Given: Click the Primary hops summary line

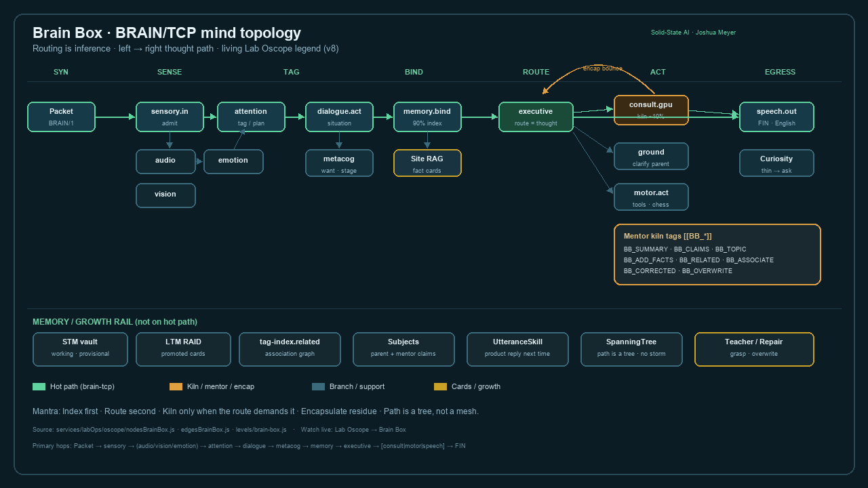Looking at the screenshot, I should pyautogui.click(x=249, y=446).
